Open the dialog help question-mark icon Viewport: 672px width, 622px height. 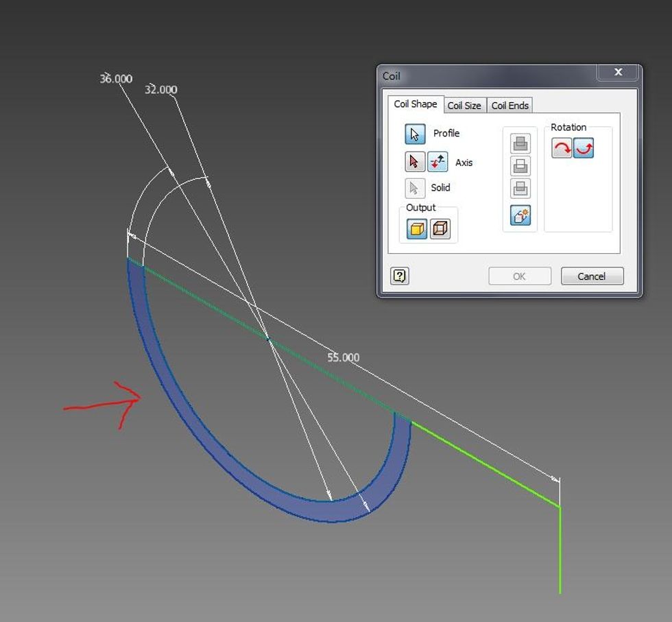point(400,276)
